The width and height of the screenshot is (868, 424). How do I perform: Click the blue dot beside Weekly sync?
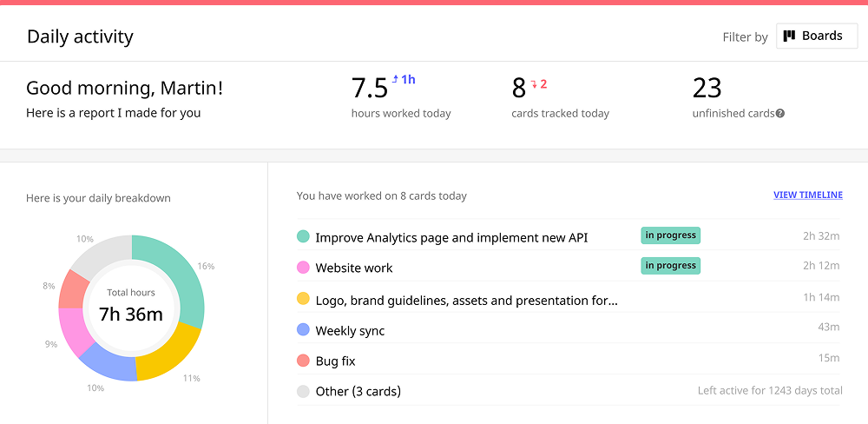(x=303, y=330)
